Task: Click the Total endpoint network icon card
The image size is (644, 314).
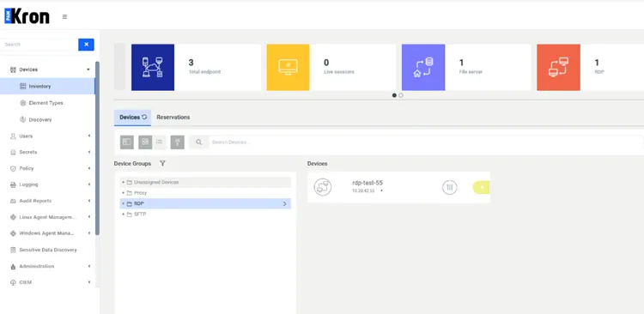Action: coord(153,67)
